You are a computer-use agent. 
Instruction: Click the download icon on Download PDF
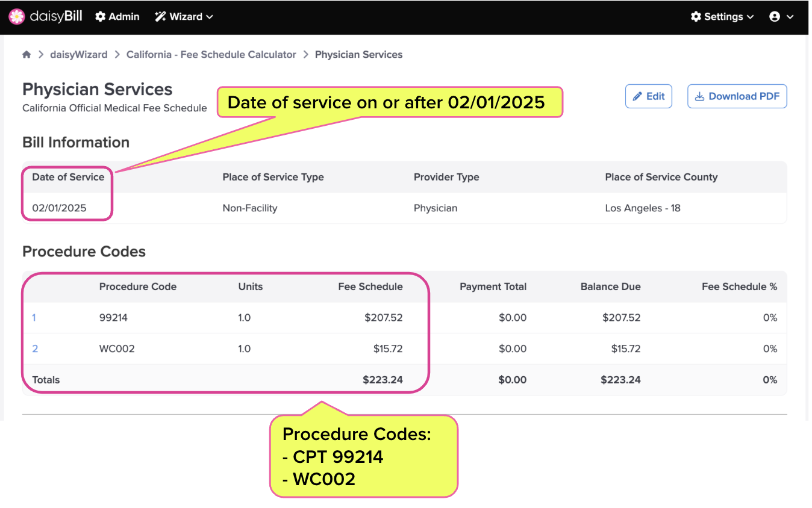pyautogui.click(x=700, y=96)
